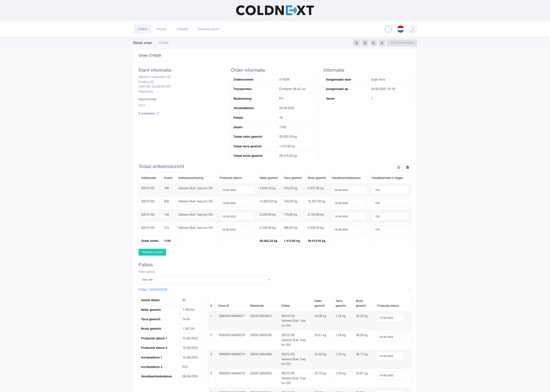Screen dimensions: 550x392
Task: Collapse pallet 1205443232 using the chevron
Action: click(x=409, y=290)
